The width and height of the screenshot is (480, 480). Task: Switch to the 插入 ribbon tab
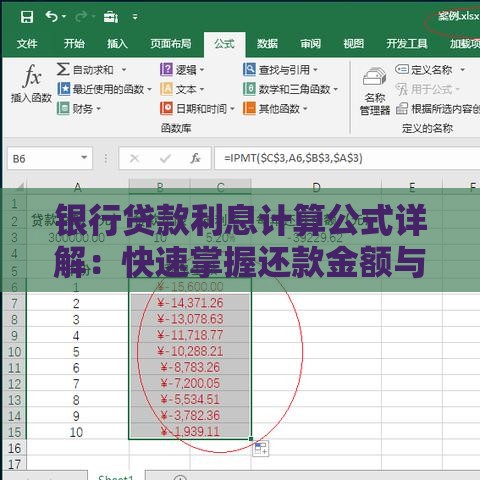pos(117,44)
